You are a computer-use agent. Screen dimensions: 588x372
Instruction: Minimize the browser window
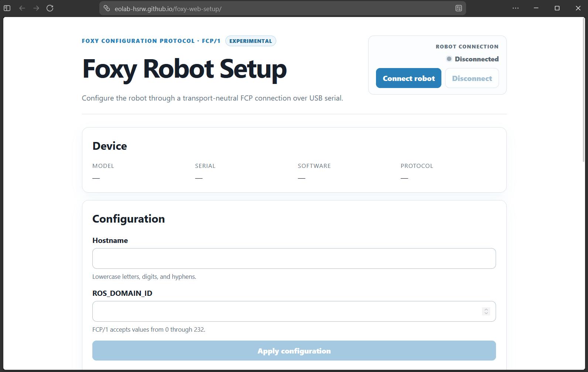click(x=536, y=8)
